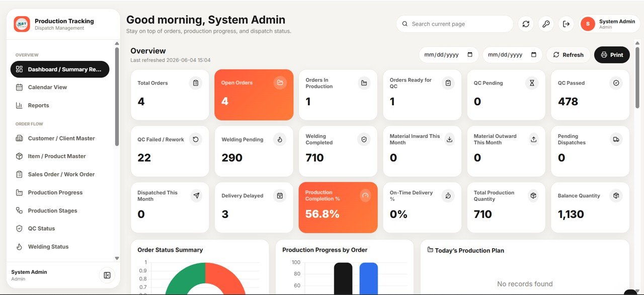Click the Refresh button in Overview
Screen dimensions: 644x295
click(x=568, y=55)
